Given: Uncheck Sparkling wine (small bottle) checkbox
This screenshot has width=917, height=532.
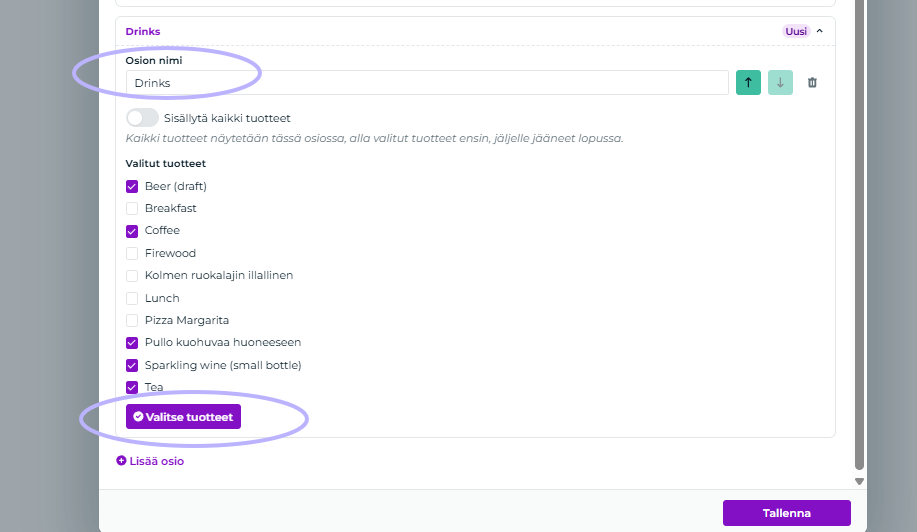Looking at the screenshot, I should [x=132, y=365].
